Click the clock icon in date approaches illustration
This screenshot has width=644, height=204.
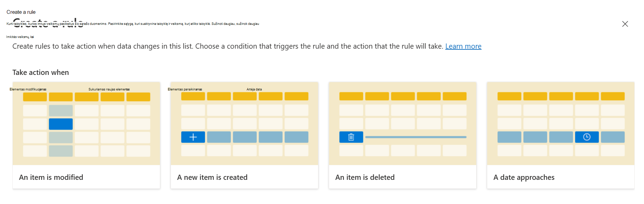[587, 137]
